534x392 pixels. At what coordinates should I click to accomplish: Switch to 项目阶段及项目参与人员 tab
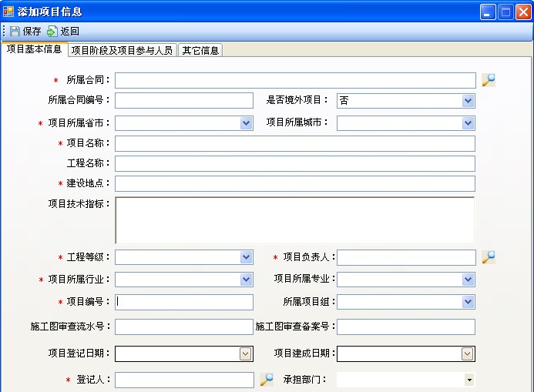pos(122,51)
